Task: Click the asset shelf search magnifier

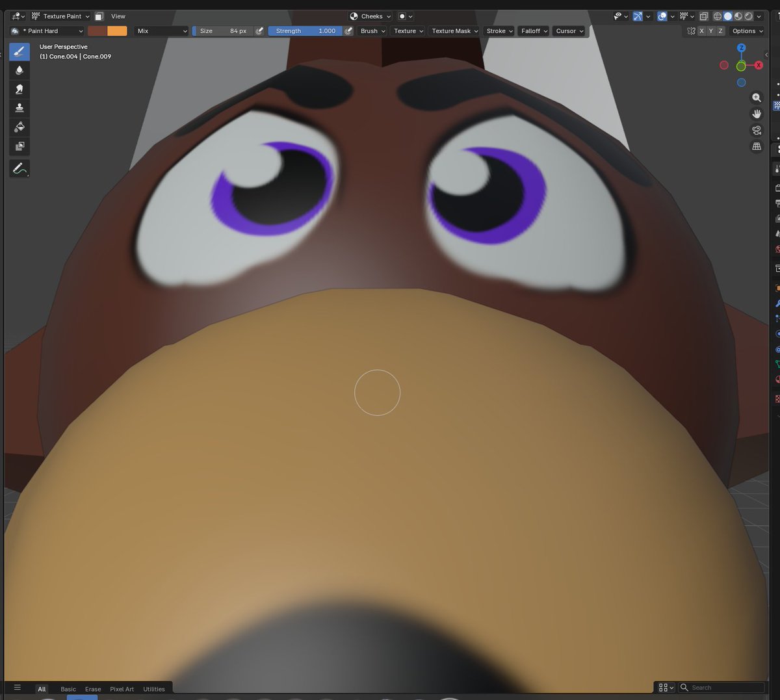Action: (x=684, y=687)
